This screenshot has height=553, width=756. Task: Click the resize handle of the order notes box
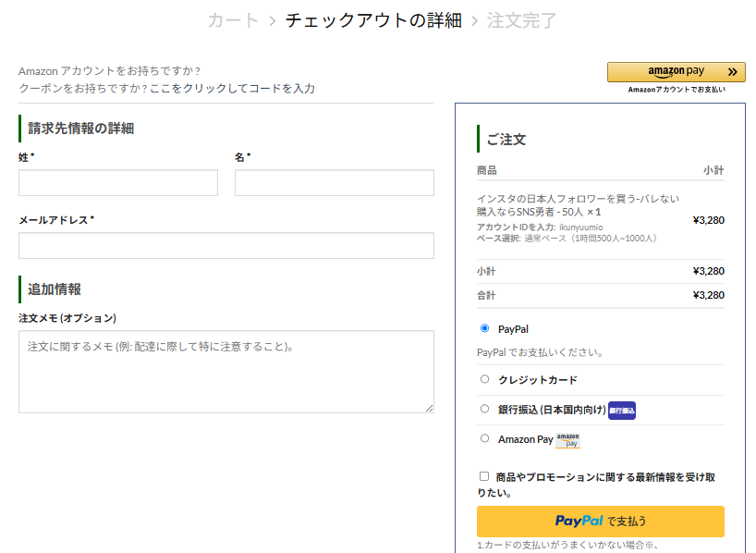[429, 408]
